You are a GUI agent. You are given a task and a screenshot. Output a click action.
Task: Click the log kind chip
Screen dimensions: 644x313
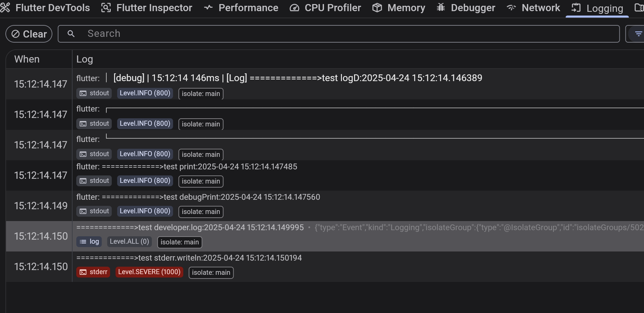[89, 242]
